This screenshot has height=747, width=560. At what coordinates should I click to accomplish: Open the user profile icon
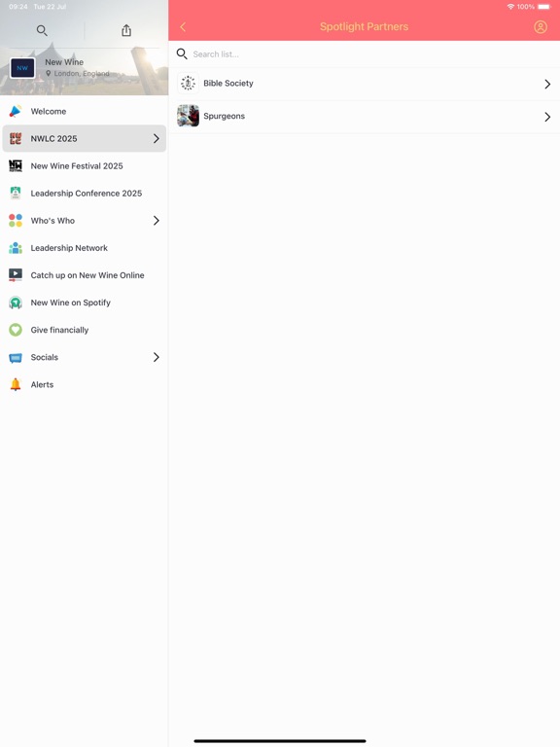click(x=540, y=26)
